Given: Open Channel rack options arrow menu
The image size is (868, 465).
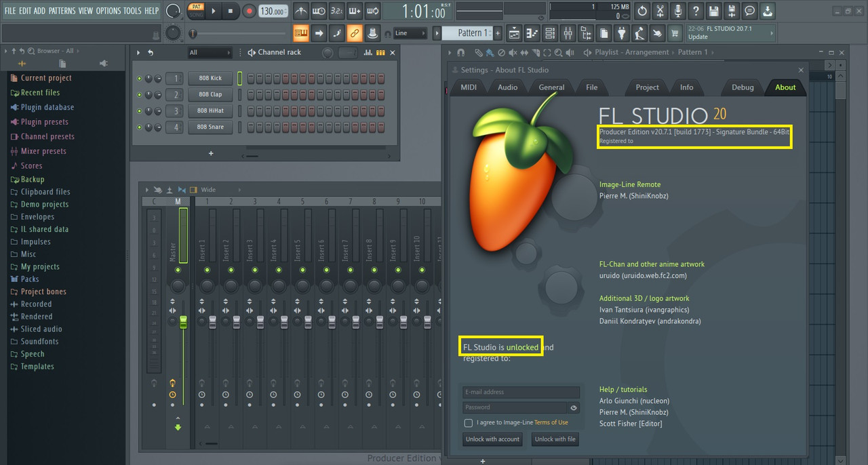Looking at the screenshot, I should click(138, 52).
